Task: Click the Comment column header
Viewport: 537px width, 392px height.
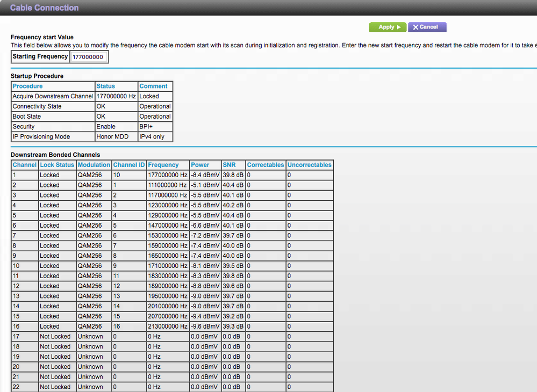Action: [154, 86]
